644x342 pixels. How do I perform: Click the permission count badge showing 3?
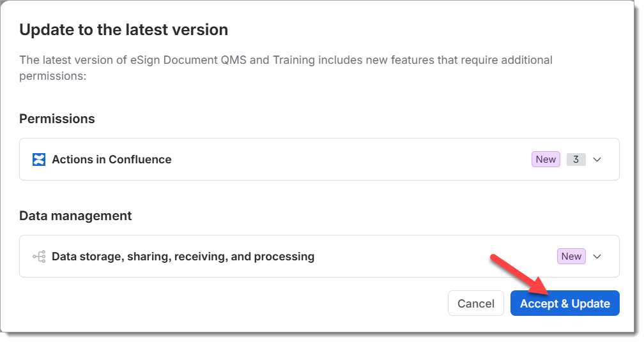pos(576,160)
